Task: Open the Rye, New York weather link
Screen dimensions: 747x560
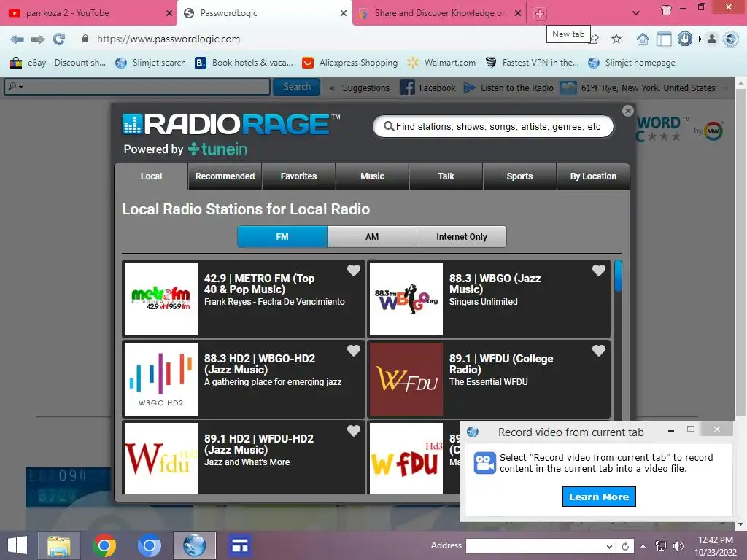Action: [x=638, y=87]
